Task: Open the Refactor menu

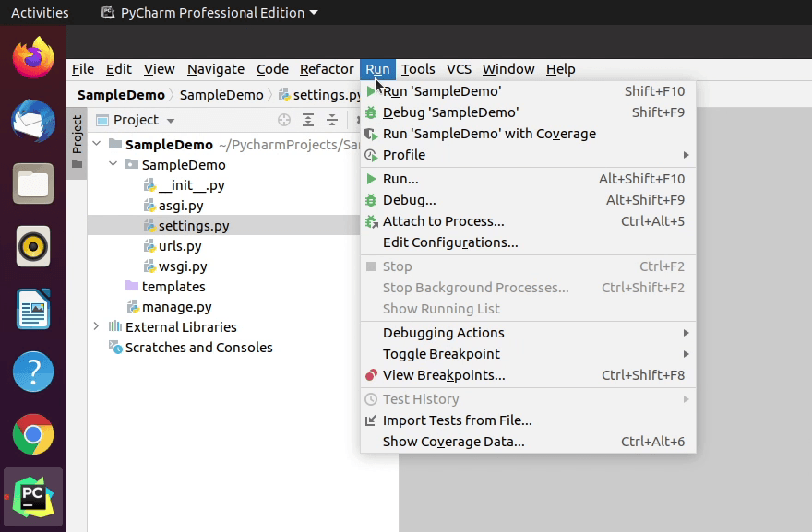Action: pos(327,69)
